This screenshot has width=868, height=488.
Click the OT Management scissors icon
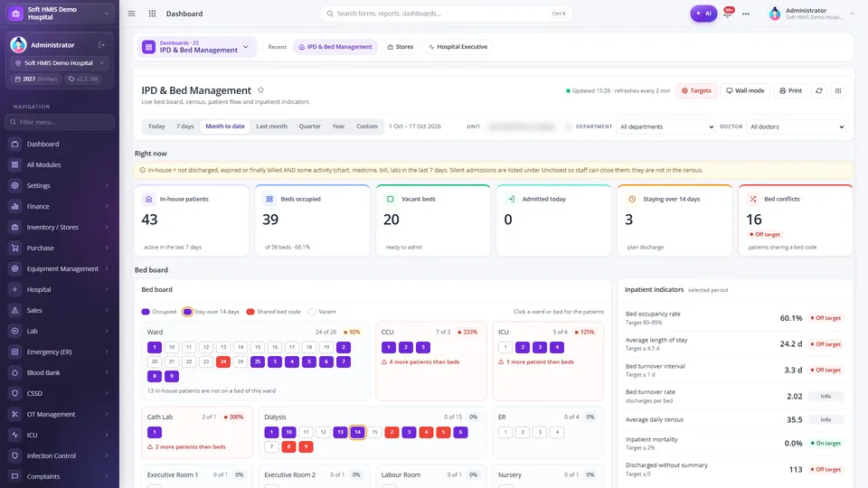pos(15,415)
